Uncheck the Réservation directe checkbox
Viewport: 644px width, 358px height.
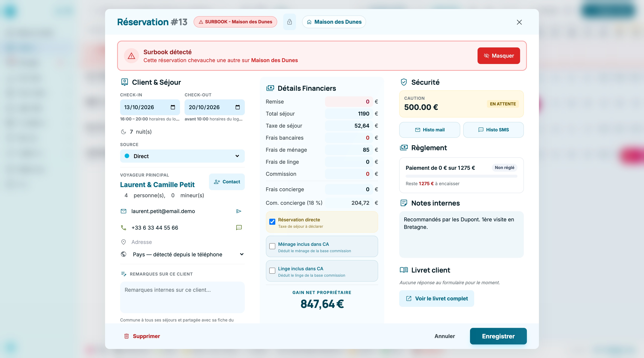point(272,222)
